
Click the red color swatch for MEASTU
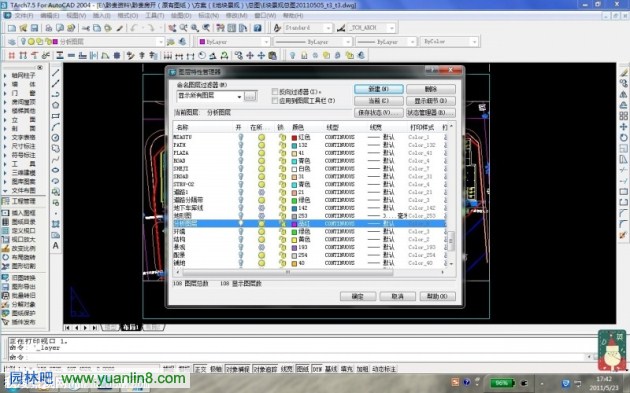point(294,137)
